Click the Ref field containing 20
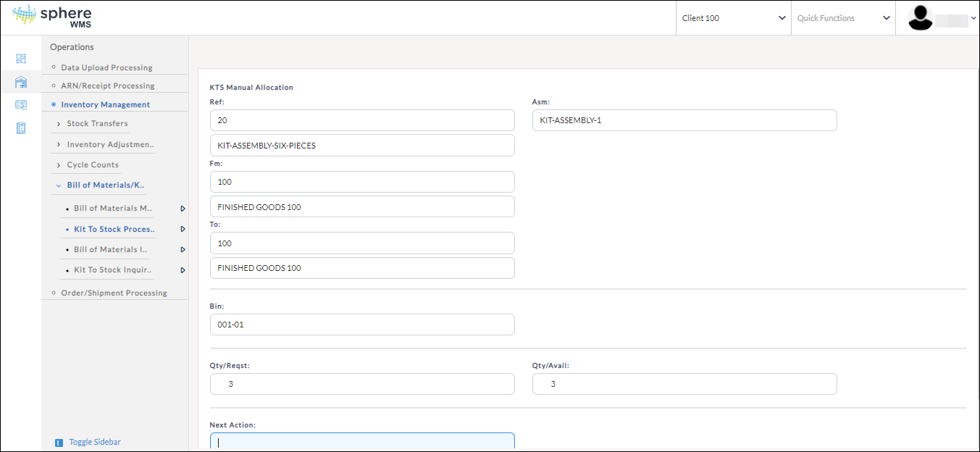 (362, 120)
